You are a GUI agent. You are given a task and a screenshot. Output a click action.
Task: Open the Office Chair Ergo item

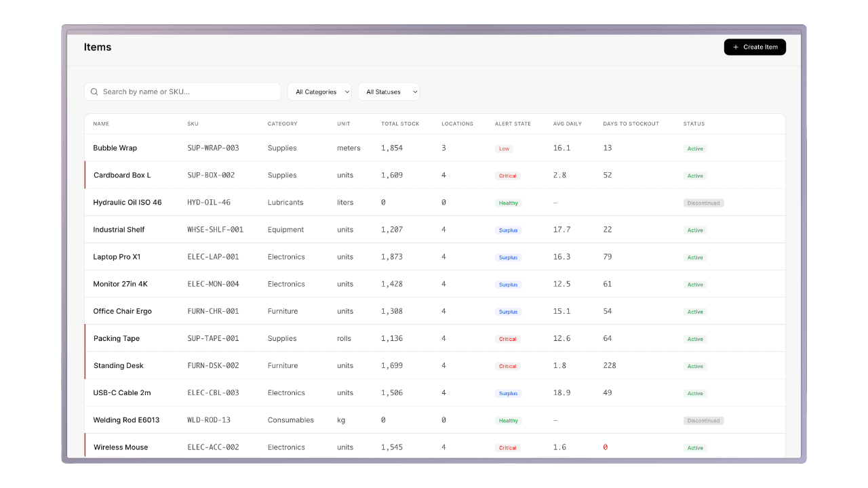tap(122, 311)
